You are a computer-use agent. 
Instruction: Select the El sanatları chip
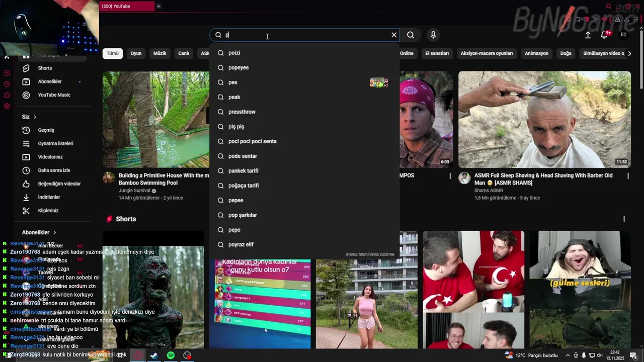point(437,53)
